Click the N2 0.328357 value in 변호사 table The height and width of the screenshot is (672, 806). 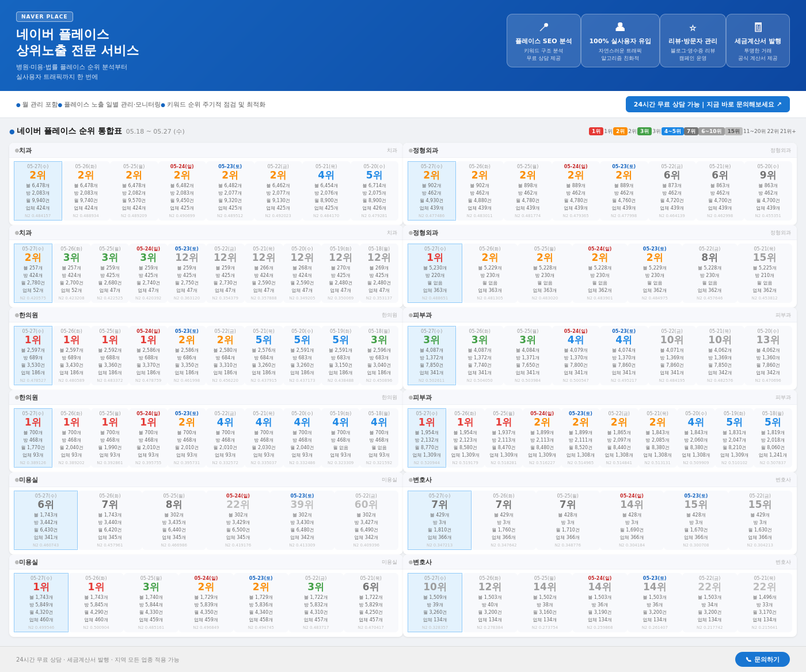tap(435, 628)
